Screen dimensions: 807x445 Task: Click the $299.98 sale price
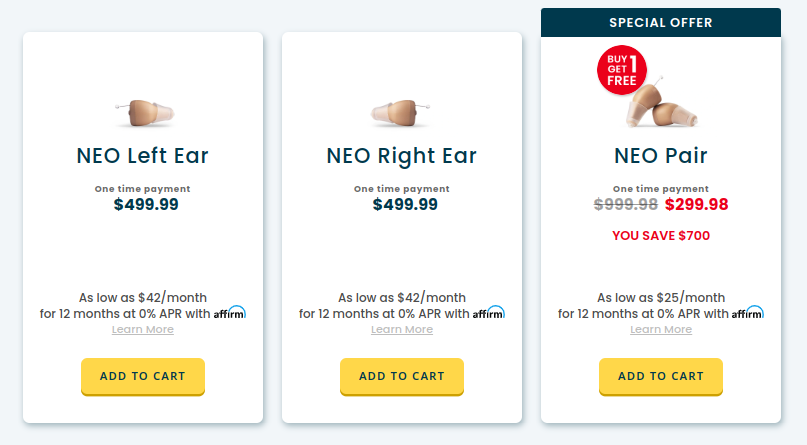click(697, 204)
